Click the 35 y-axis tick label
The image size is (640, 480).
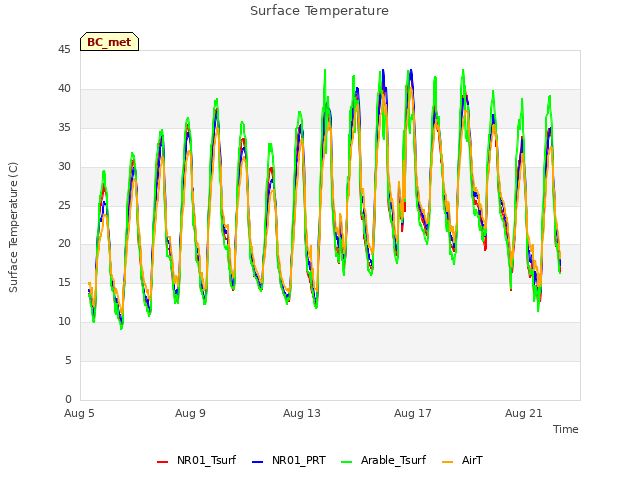[x=64, y=127]
